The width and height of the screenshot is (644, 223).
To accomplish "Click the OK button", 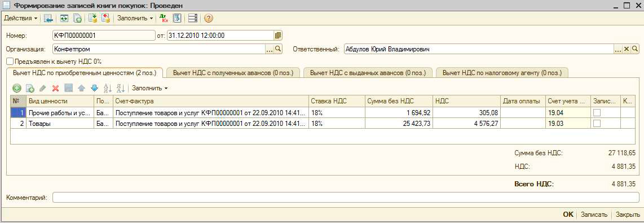I will [568, 215].
